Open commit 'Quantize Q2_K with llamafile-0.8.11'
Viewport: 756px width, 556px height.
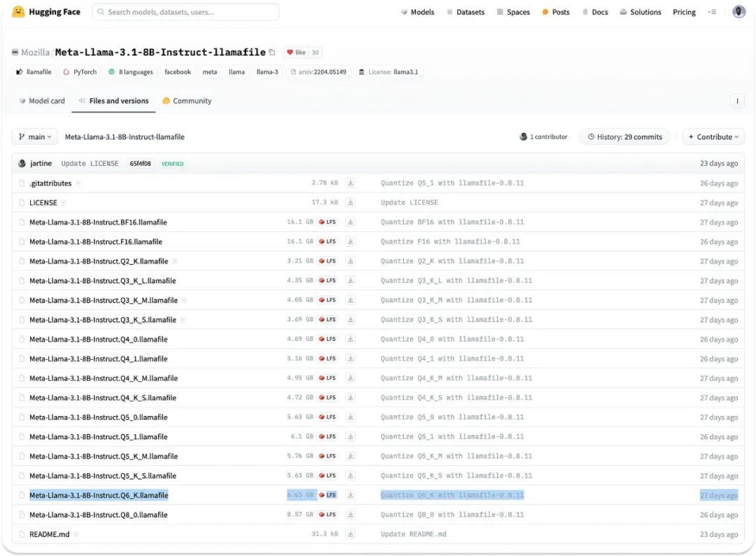click(452, 261)
